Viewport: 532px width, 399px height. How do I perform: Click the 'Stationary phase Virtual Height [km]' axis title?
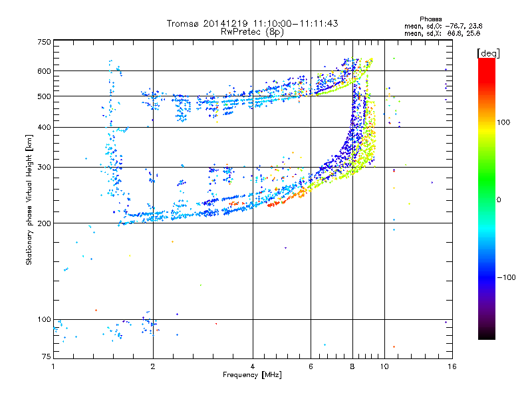29,199
